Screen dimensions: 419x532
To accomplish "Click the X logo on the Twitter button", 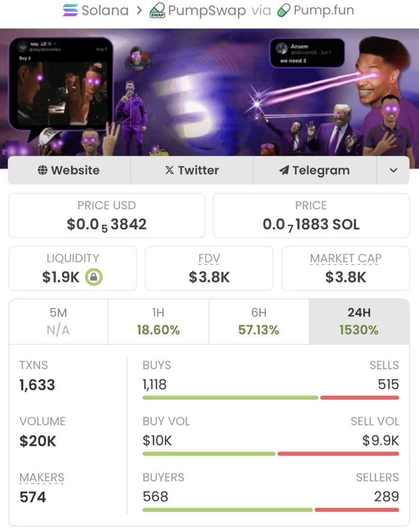I will [x=169, y=170].
